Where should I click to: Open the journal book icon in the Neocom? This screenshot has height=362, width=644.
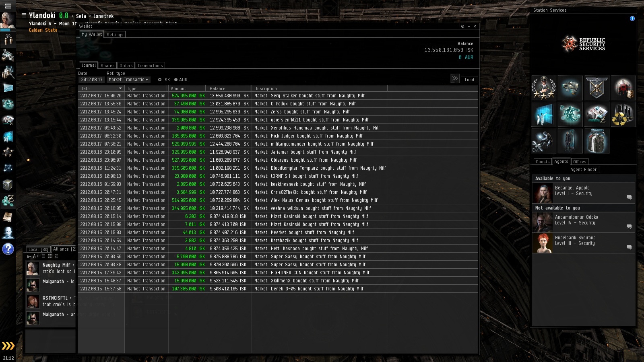coord(8,217)
